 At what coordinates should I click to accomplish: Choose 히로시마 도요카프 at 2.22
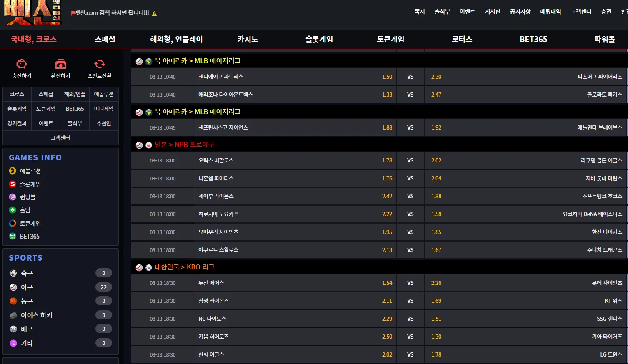(295, 214)
